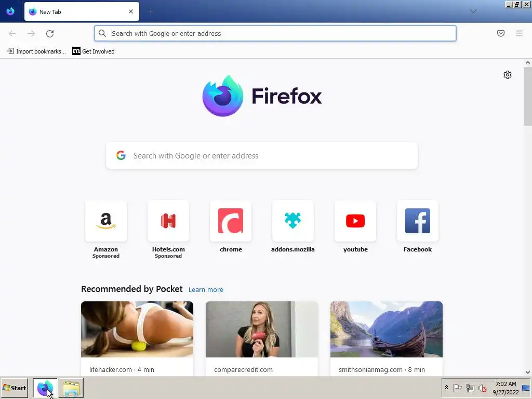Expand the List all tabs chevron

[473, 11]
